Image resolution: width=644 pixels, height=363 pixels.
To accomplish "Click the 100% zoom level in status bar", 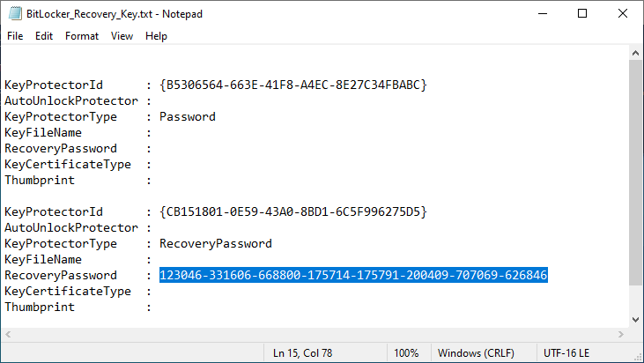I will [x=406, y=353].
